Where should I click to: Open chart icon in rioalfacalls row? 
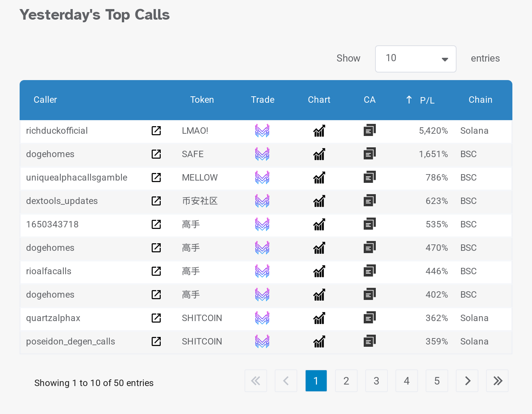tap(319, 271)
